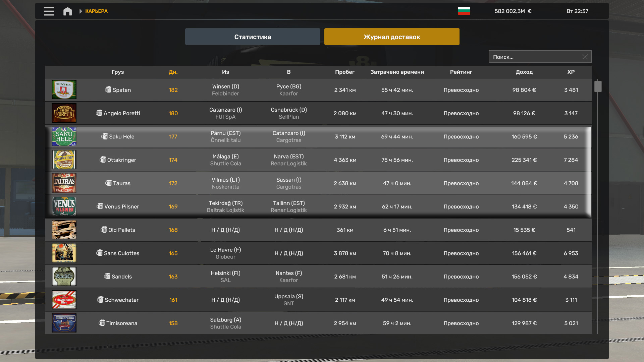Click the Sans Culottes label thumbnail
The image size is (644, 362).
coord(64,253)
